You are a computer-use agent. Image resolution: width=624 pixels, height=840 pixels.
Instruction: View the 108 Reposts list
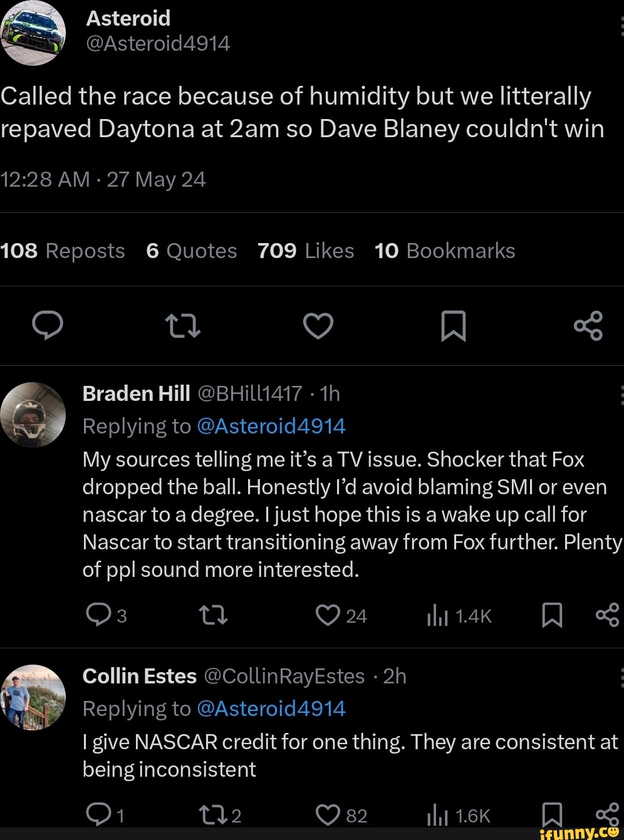(x=63, y=251)
